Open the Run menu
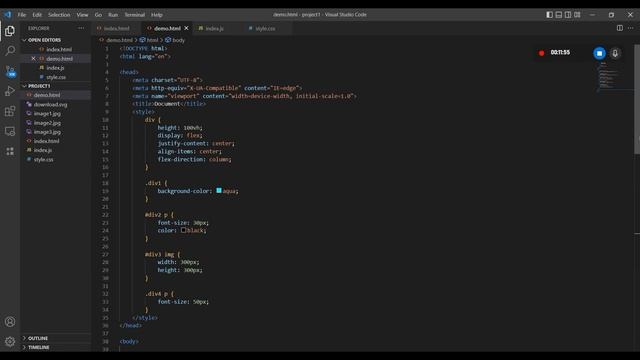 click(113, 15)
